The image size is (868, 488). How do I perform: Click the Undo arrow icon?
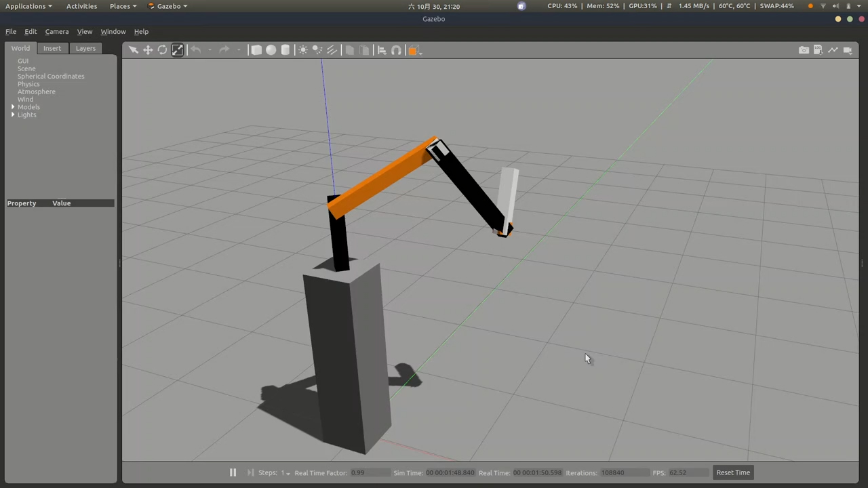coord(195,50)
